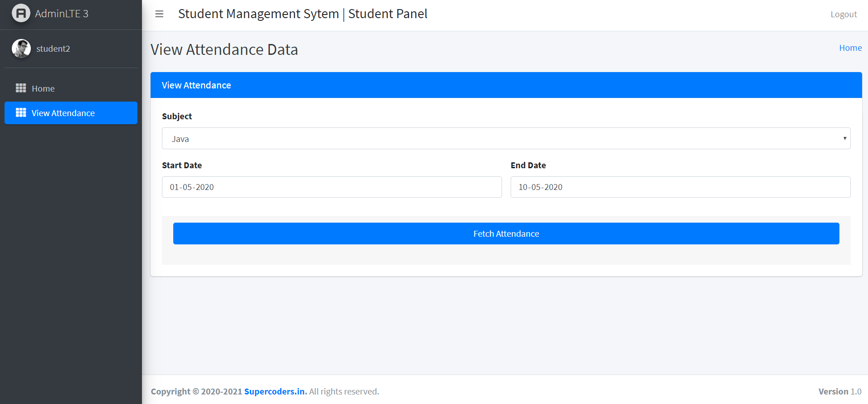This screenshot has height=404, width=868.
Task: Click the Version 1.0 footer text
Action: point(840,391)
